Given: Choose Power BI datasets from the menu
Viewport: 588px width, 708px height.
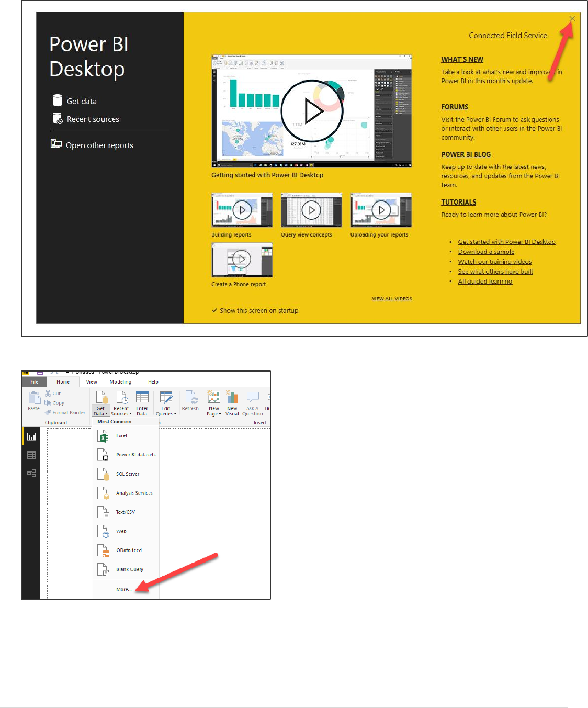Looking at the screenshot, I should point(126,455).
